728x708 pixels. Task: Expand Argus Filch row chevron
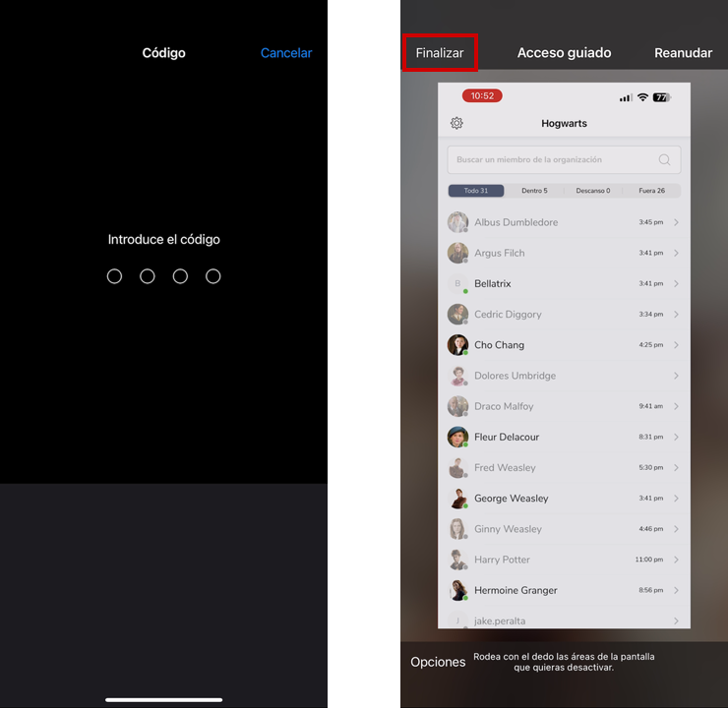(676, 253)
